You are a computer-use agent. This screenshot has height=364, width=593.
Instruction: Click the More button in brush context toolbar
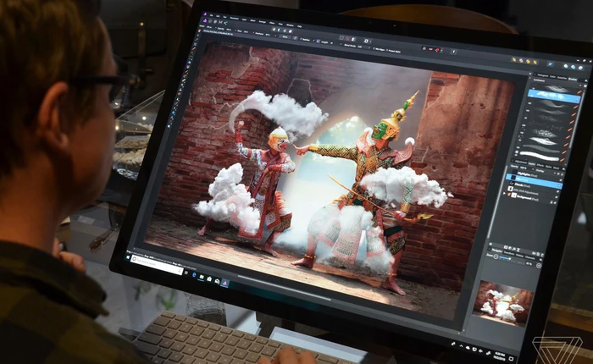285,37
